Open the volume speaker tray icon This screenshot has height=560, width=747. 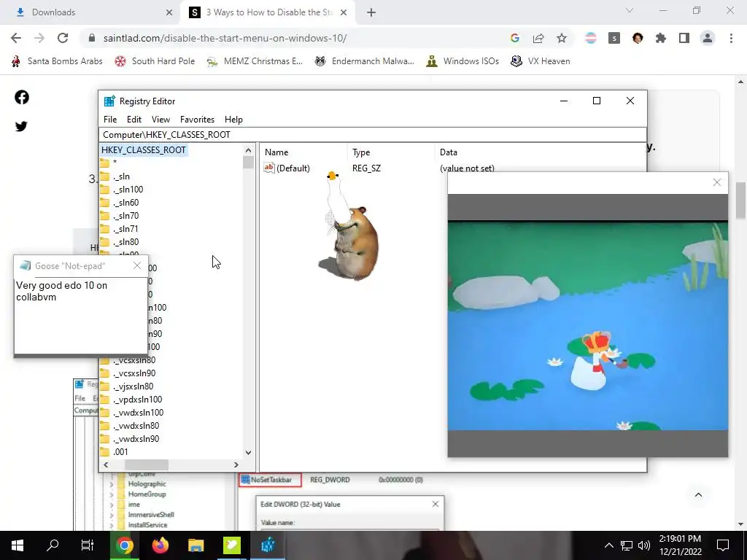(644, 545)
